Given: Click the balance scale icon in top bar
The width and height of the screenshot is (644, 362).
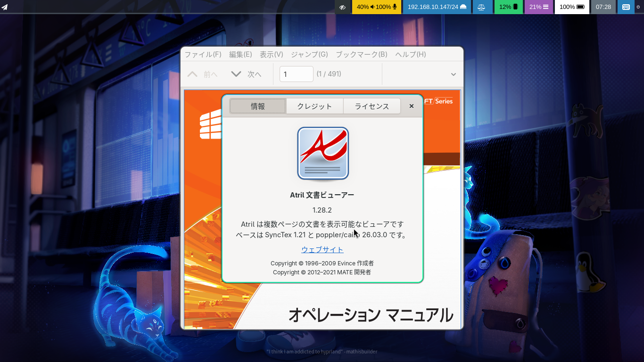Looking at the screenshot, I should pyautogui.click(x=482, y=7).
